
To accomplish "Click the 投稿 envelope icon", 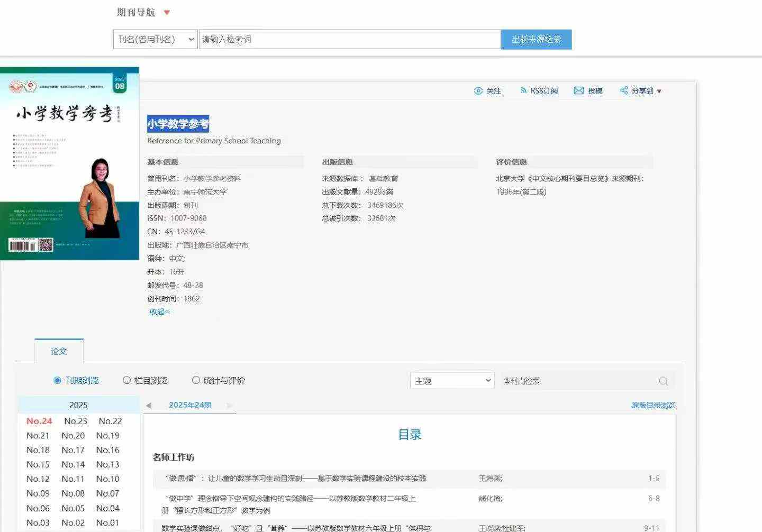I will tap(579, 91).
